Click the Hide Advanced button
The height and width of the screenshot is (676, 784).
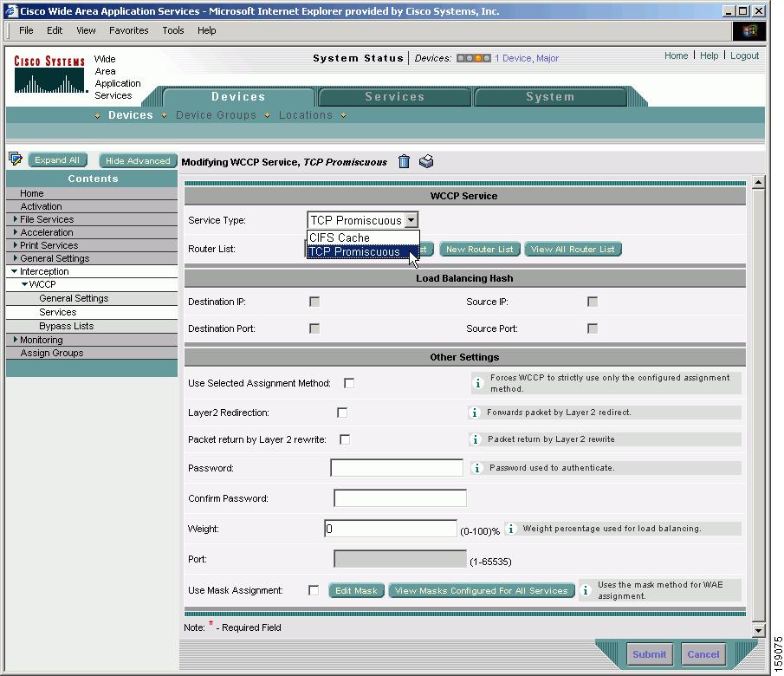point(138,160)
